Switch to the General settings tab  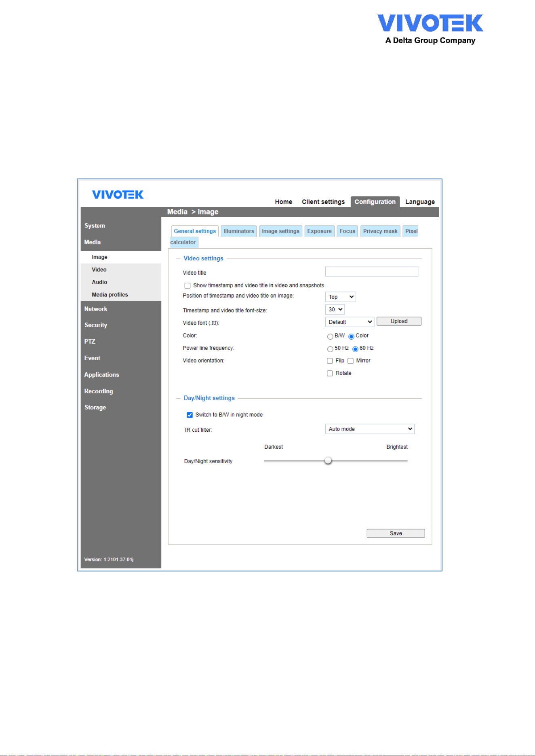coord(195,231)
